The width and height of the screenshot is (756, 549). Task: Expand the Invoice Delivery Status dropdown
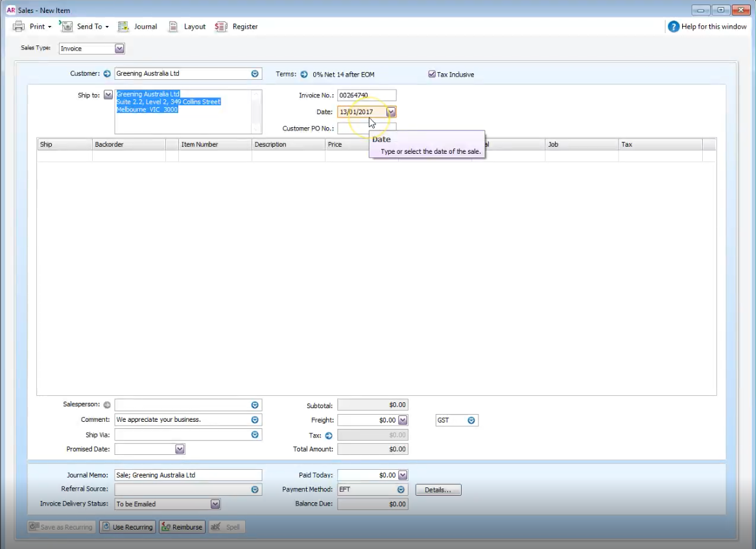[x=215, y=504]
